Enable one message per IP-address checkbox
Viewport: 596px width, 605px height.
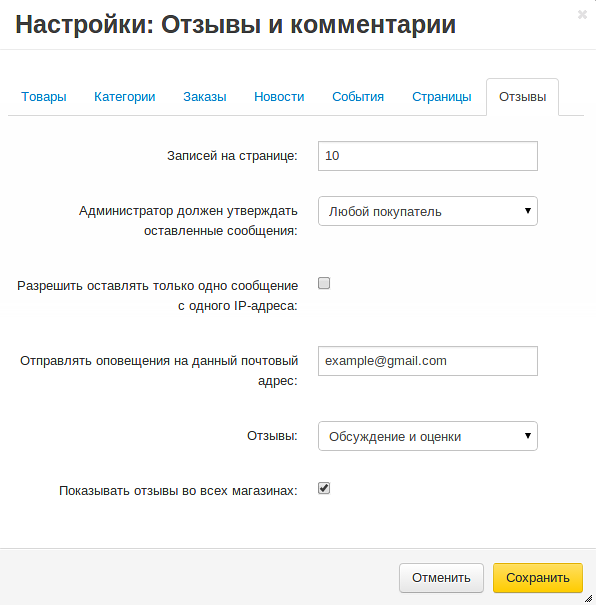pos(324,283)
